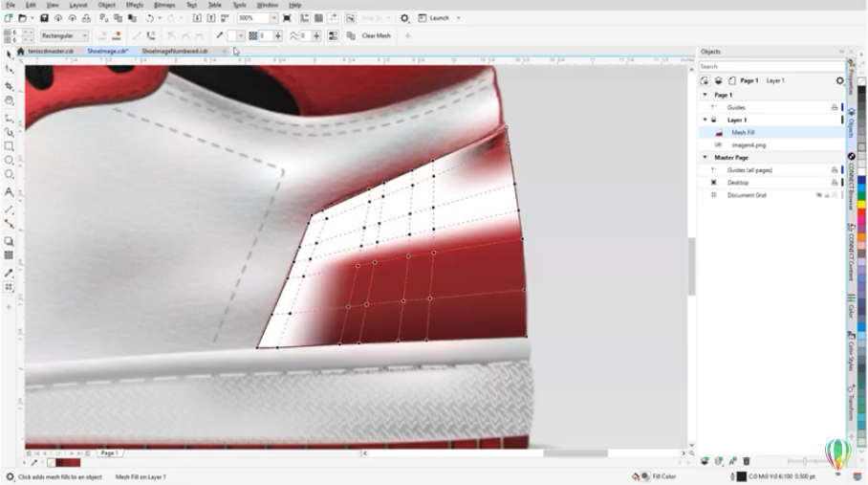Toggle the lock icon on Desktop row
The image size is (868, 485).
pyautogui.click(x=835, y=183)
